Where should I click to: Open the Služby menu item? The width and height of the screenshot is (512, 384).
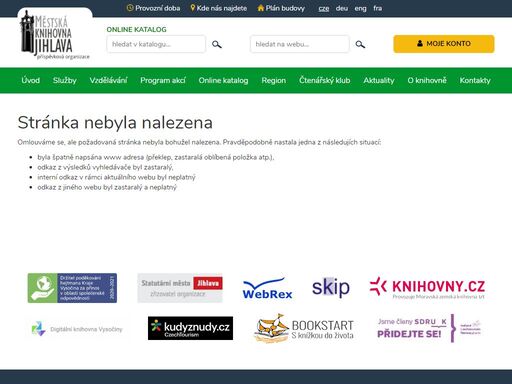pyautogui.click(x=65, y=80)
